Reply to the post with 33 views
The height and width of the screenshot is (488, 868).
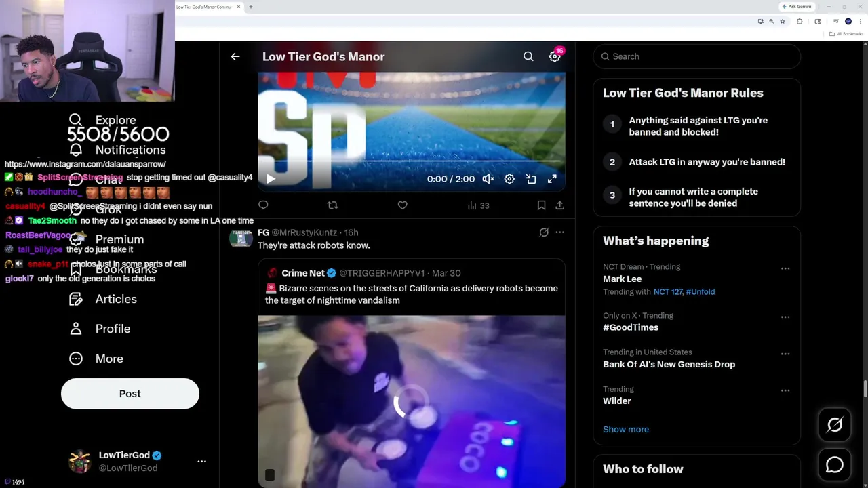(x=263, y=205)
